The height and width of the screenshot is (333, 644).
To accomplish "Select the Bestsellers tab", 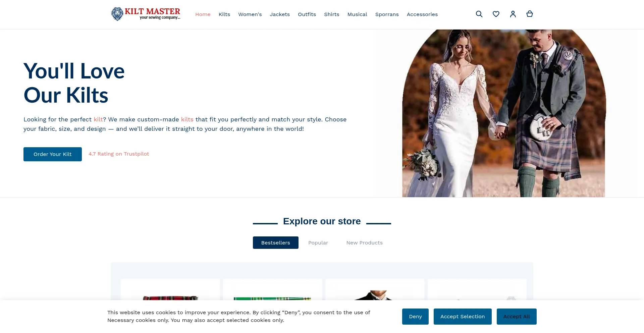I will click(x=275, y=242).
